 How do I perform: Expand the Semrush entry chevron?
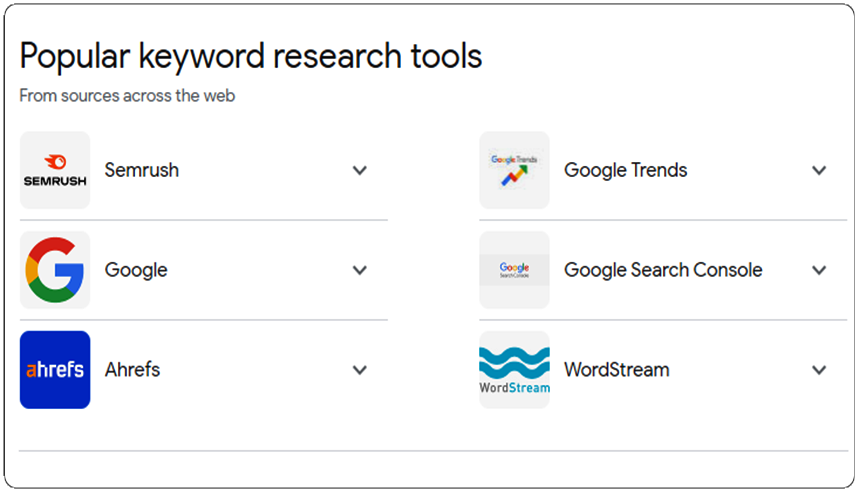pos(360,170)
